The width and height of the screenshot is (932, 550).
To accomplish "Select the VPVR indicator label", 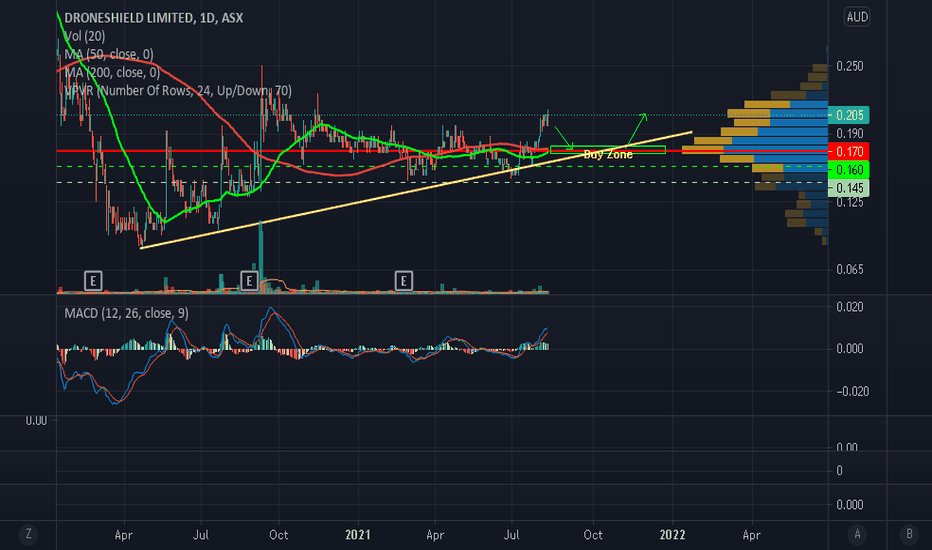I will click(x=178, y=91).
